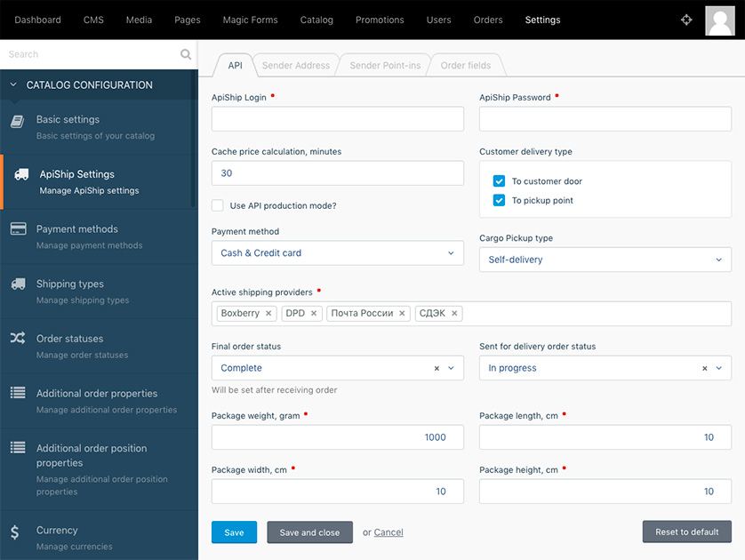Click the ApiShip Login field

coord(337,119)
